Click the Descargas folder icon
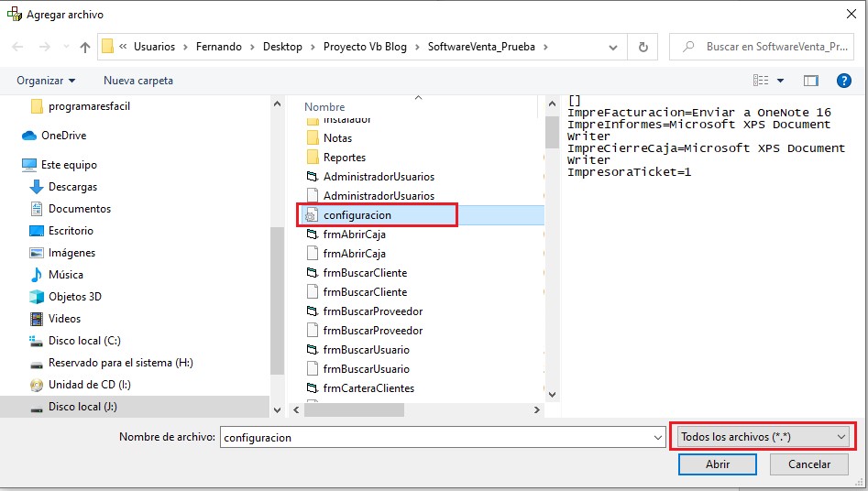 pyautogui.click(x=37, y=187)
